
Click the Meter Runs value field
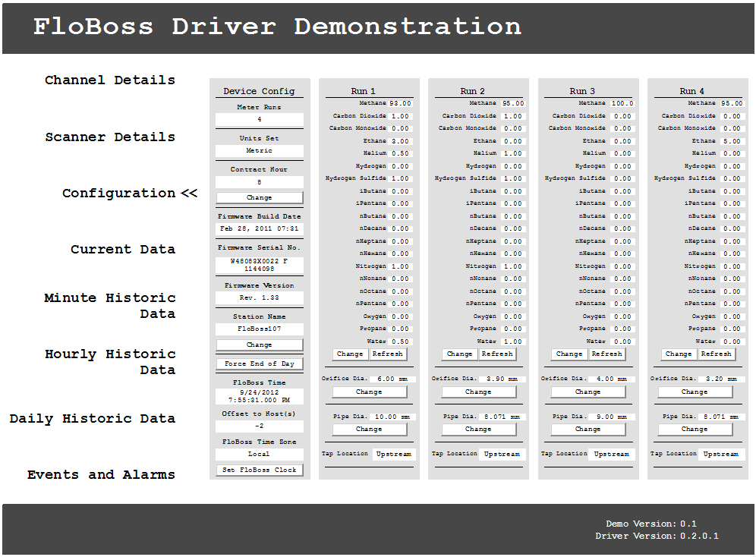[260, 119]
